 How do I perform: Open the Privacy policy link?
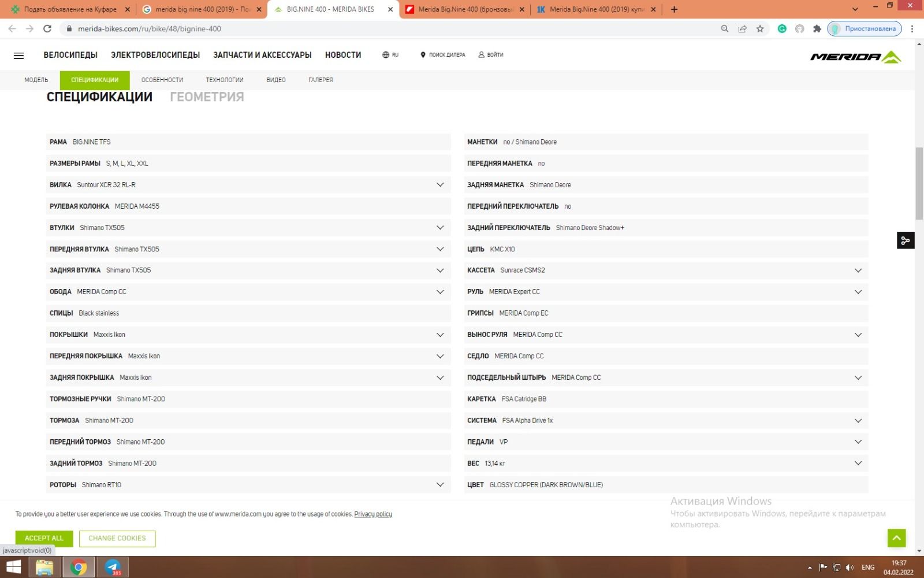coord(373,514)
